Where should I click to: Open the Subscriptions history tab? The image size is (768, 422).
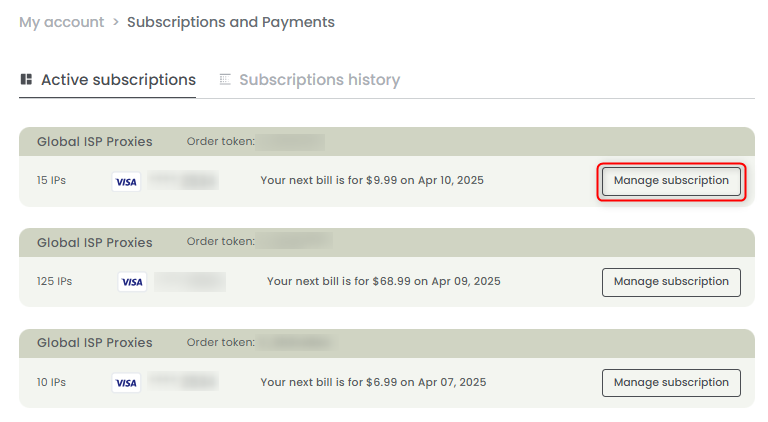(x=319, y=80)
